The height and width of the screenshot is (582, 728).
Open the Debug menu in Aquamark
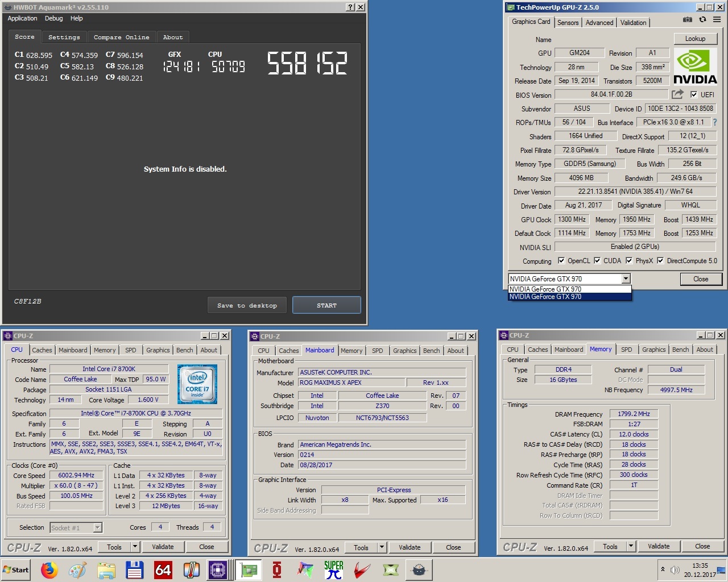(x=54, y=18)
